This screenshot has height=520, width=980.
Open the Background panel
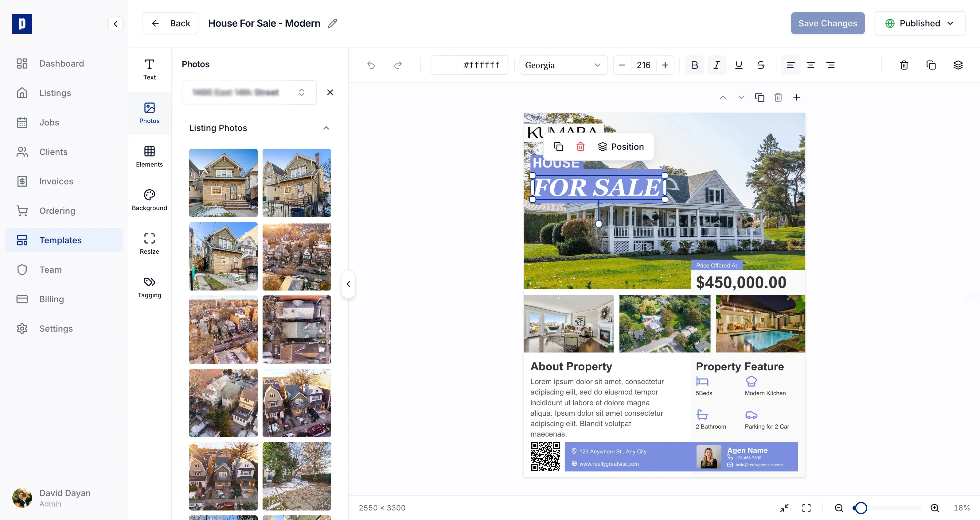coord(149,199)
